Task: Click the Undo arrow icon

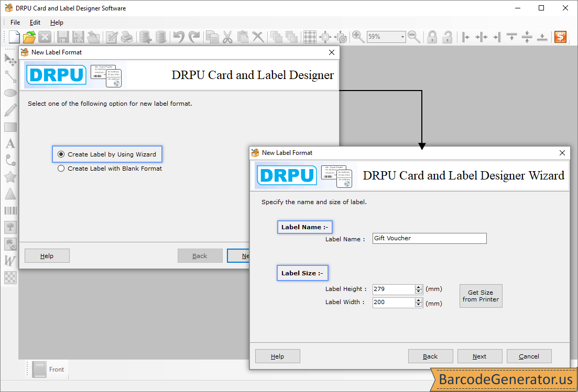Action: click(x=179, y=37)
